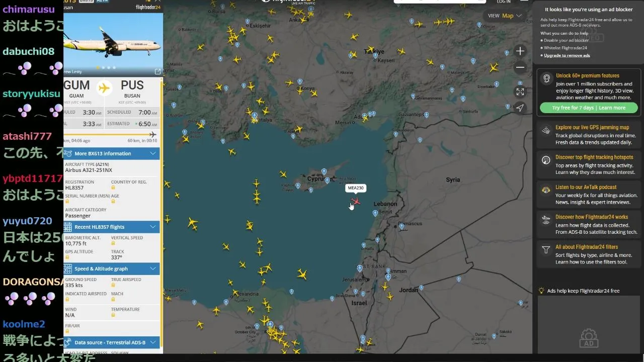Collapse Speed & Altitude graph section
The width and height of the screenshot is (644, 362).
111,268
